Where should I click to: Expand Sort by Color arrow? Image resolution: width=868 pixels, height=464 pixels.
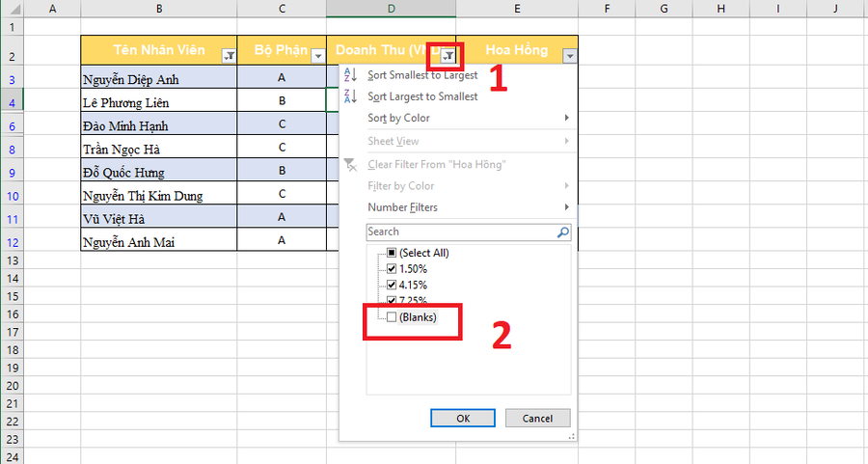(566, 118)
